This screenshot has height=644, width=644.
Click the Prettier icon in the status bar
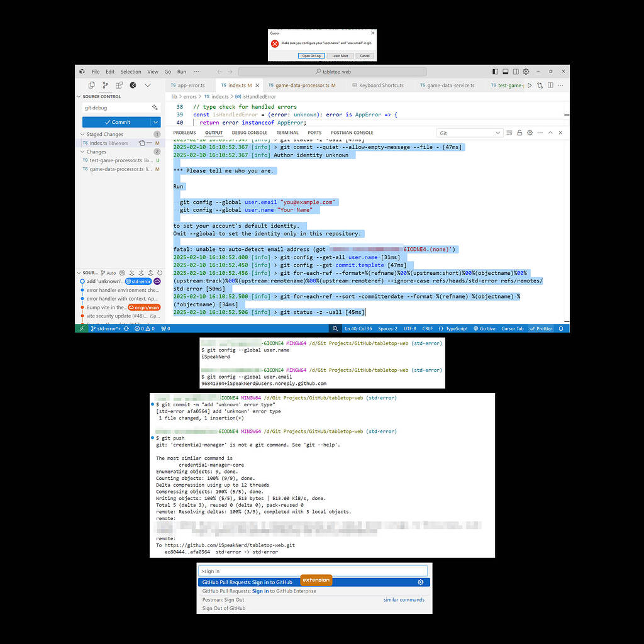click(540, 328)
